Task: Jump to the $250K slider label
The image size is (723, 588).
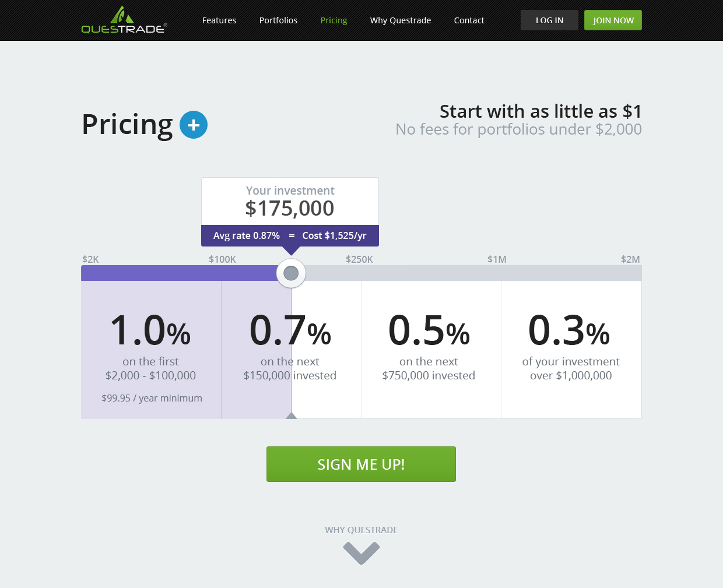Action: point(359,259)
